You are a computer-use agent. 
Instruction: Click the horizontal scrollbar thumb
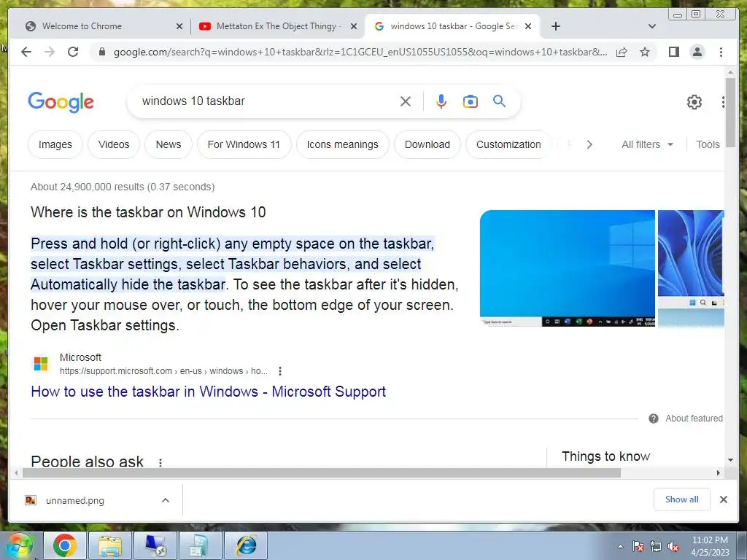click(322, 472)
